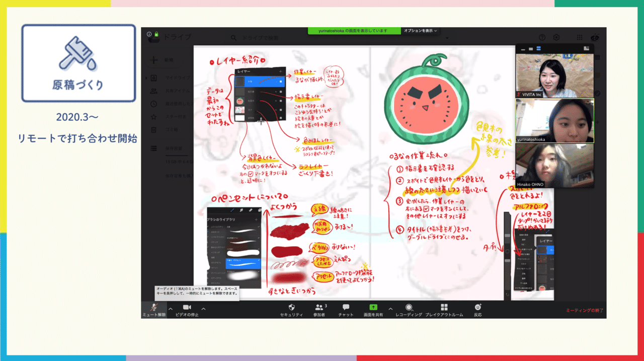The image size is (644, 361).
Task: Click the mute tooltip text オーディオ…ミュートを解除します
Action: pos(197,291)
